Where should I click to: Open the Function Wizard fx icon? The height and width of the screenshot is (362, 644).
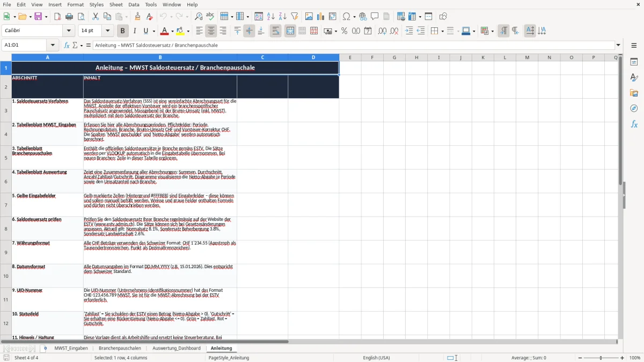pos(67,45)
